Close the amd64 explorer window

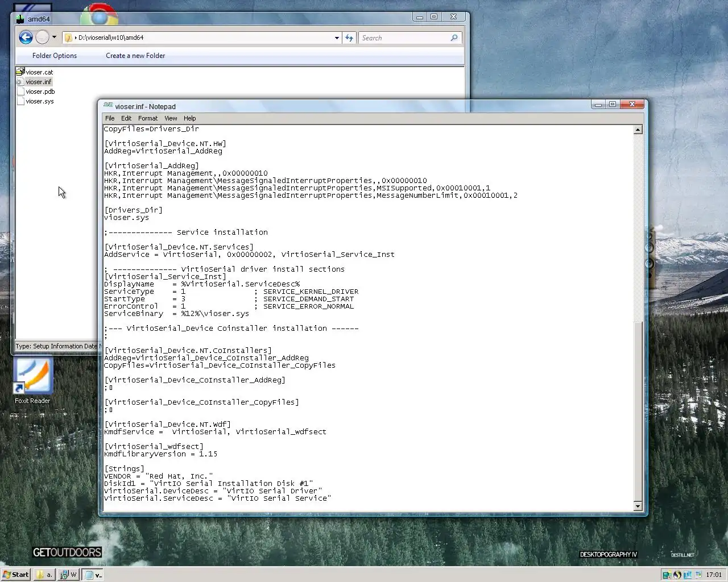click(x=453, y=17)
